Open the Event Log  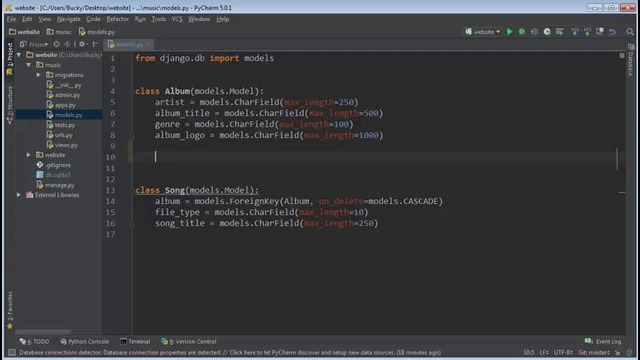tap(603, 341)
